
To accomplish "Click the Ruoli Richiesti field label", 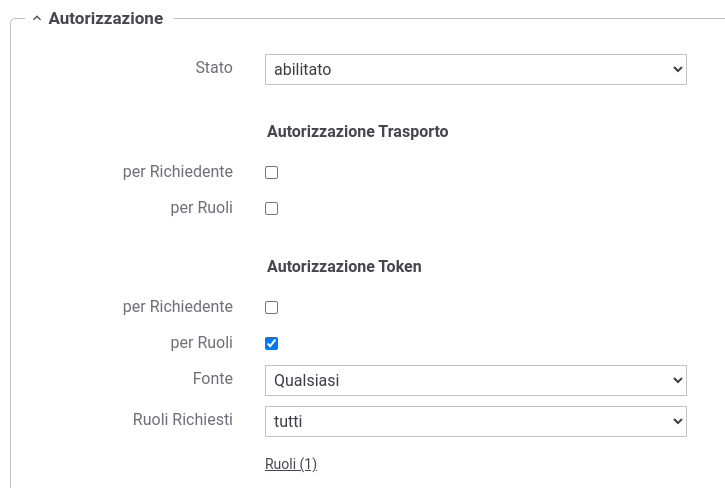I will (183, 420).
